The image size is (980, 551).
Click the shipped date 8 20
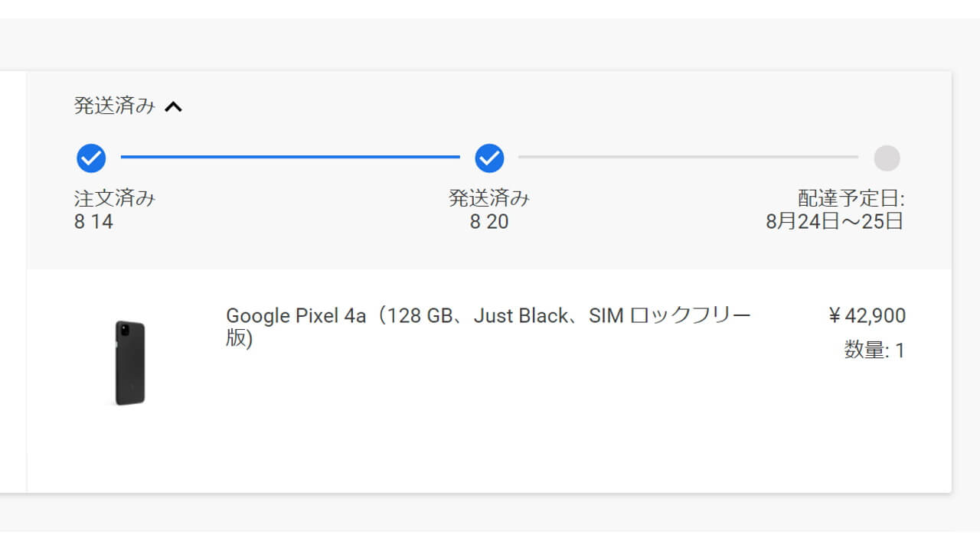tap(489, 223)
